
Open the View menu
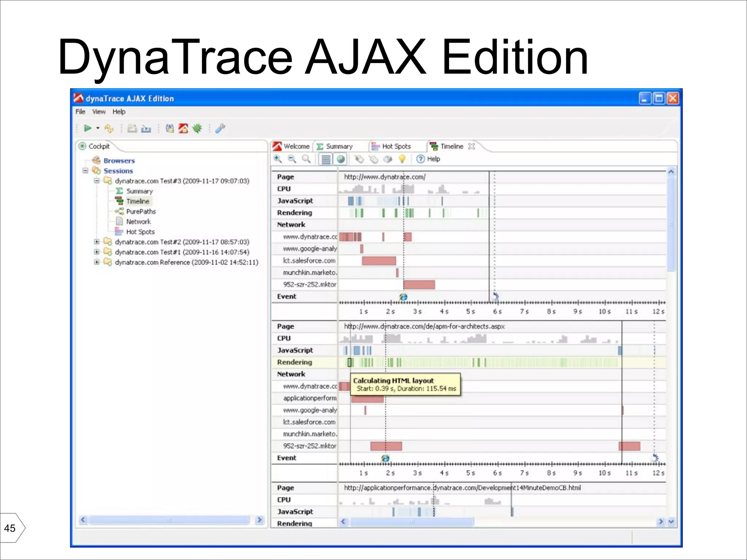99,112
